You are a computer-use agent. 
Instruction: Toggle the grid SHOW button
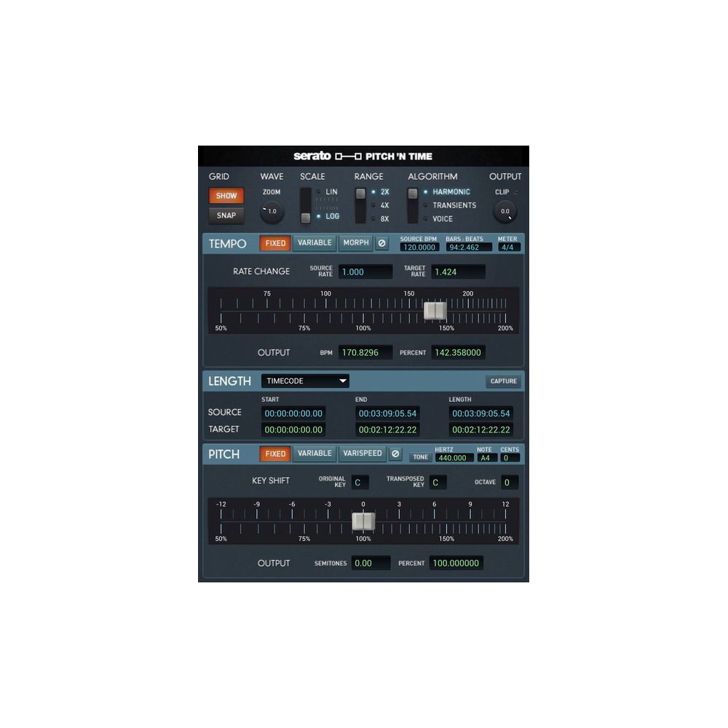(226, 195)
